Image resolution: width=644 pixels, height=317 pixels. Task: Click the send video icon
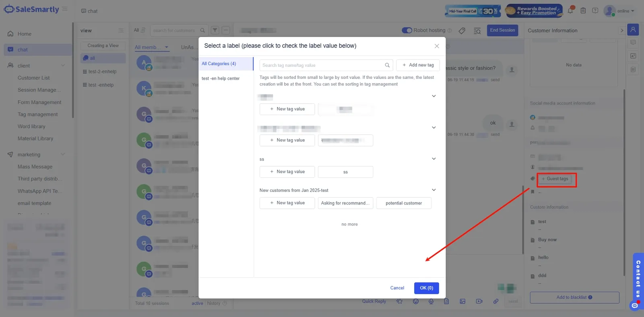tap(479, 301)
